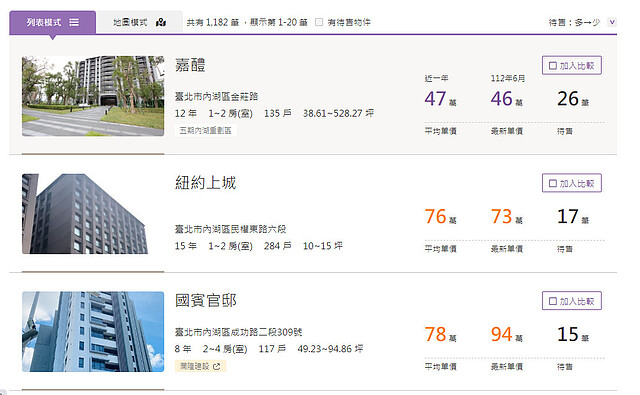Screen dimensions: 640x395
Task: Open the 待售：多→少 sort dropdown
Action: point(582,22)
